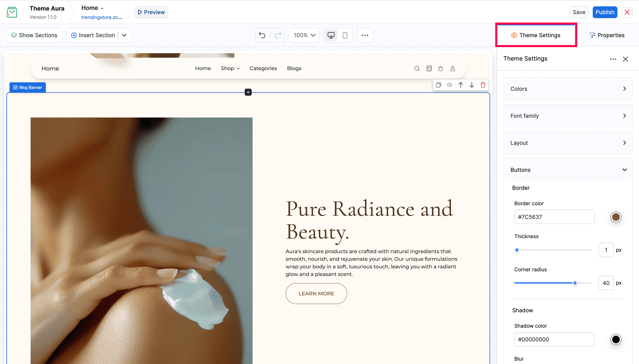Open the shadow color swatch picker
The image size is (639, 364).
(x=616, y=339)
